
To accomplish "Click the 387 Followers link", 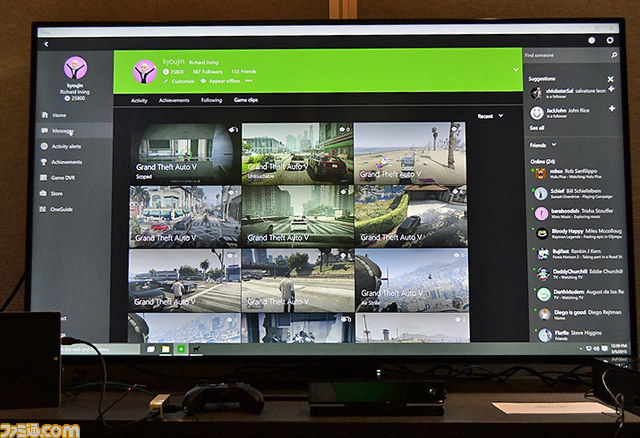I will (x=207, y=72).
